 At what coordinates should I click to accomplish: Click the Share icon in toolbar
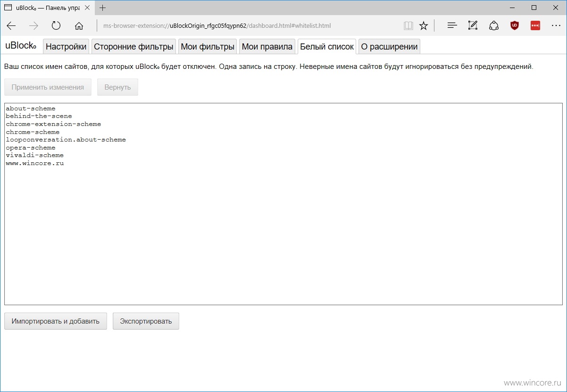(494, 26)
